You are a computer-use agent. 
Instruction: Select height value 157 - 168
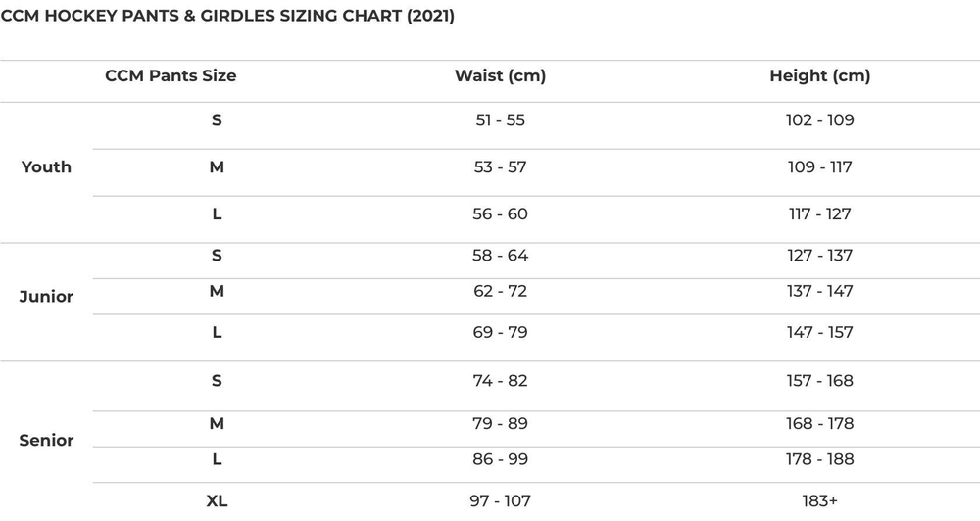click(819, 380)
